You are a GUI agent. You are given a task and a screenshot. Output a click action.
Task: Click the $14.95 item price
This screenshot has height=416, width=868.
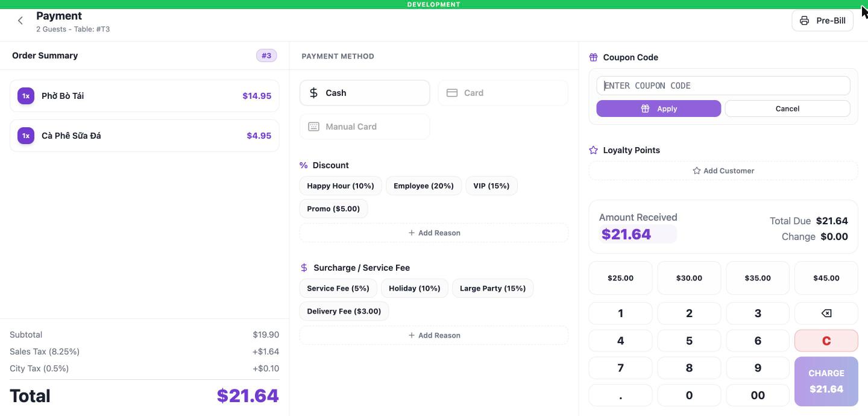(257, 96)
